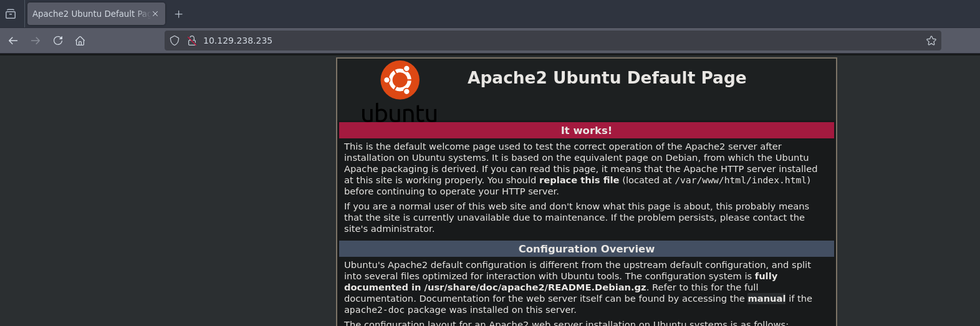Bookmark this page with the star icon
This screenshot has height=326, width=980.
[931, 41]
